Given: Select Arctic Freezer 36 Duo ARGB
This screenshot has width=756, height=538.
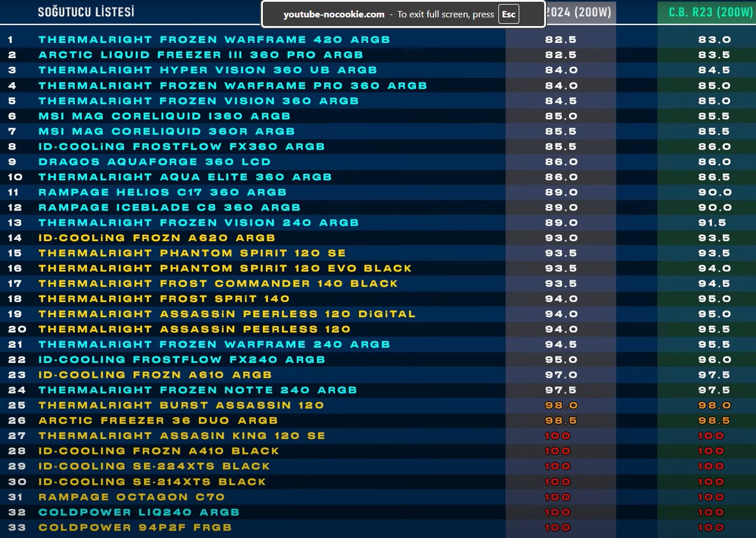Looking at the screenshot, I should pyautogui.click(x=158, y=420).
